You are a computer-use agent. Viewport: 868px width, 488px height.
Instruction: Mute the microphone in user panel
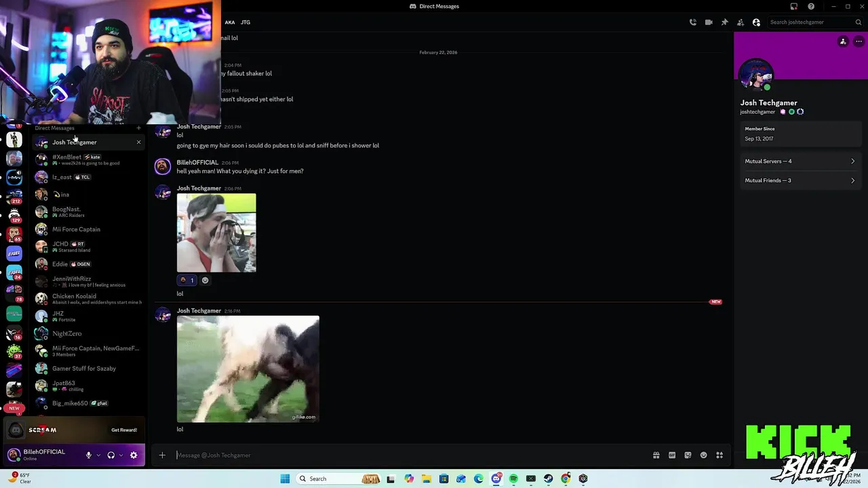point(88,455)
